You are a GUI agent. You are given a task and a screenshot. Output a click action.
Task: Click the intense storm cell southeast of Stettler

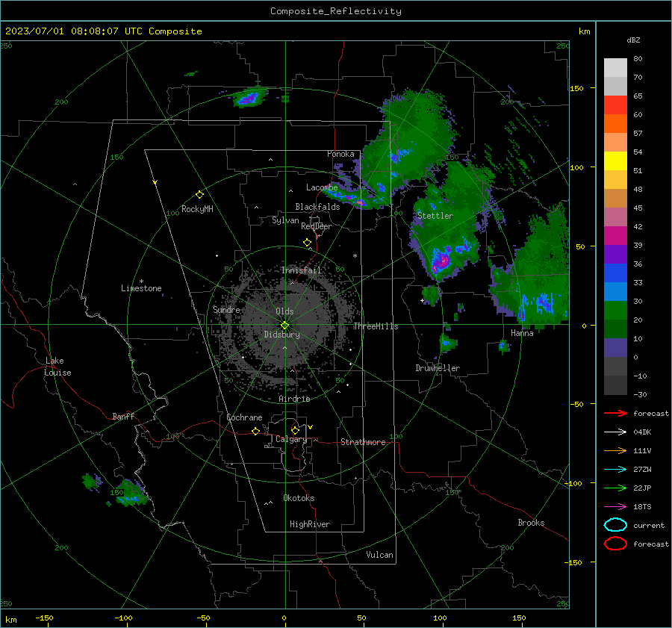point(441,261)
